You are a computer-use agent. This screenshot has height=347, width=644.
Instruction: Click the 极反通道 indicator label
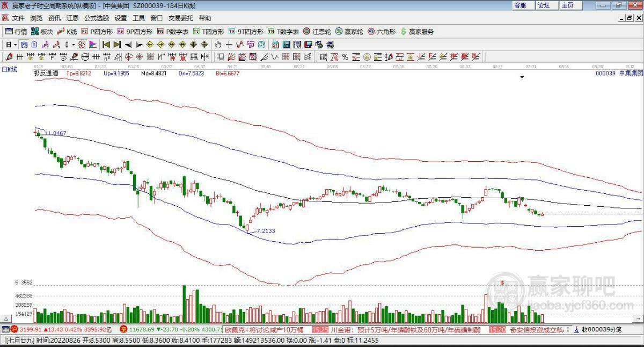pyautogui.click(x=46, y=73)
